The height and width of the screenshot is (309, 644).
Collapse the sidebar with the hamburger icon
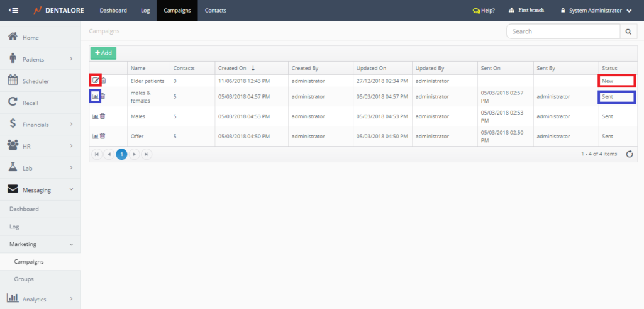(x=13, y=11)
